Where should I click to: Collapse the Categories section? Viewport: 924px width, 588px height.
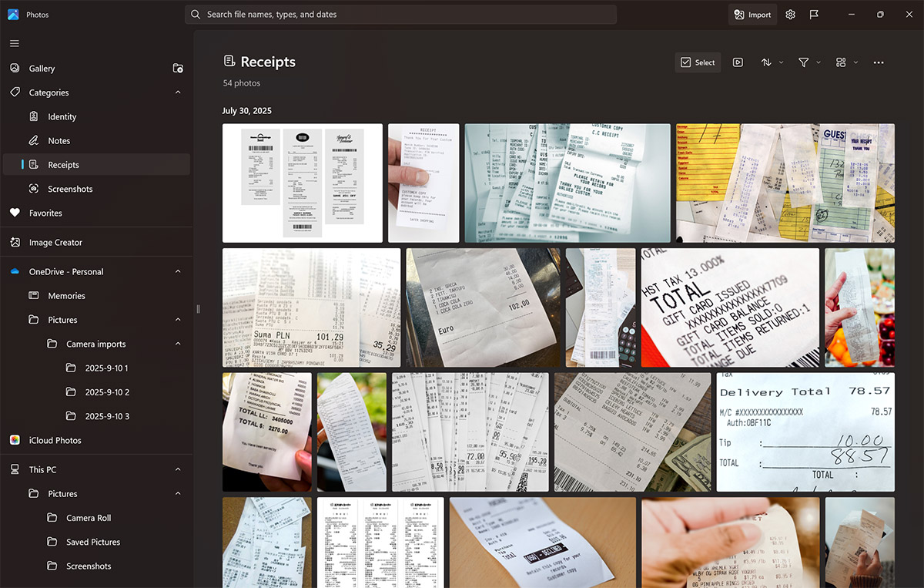coord(178,92)
